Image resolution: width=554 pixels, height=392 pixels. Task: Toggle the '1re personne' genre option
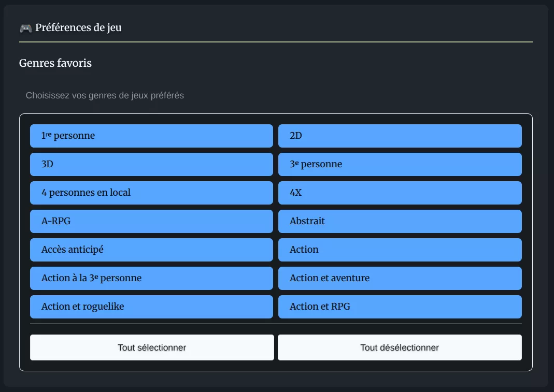(x=151, y=136)
